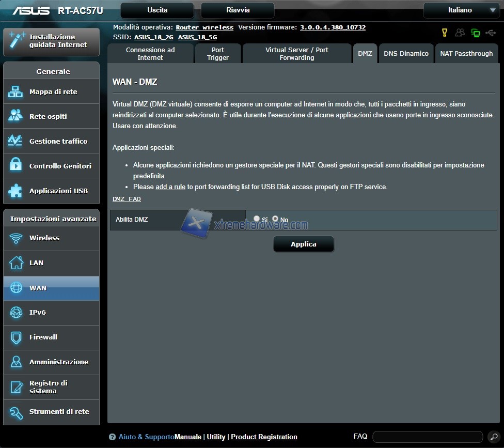This screenshot has width=504, height=448.
Task: Follow the 'add a rule' link
Action: pyautogui.click(x=170, y=187)
